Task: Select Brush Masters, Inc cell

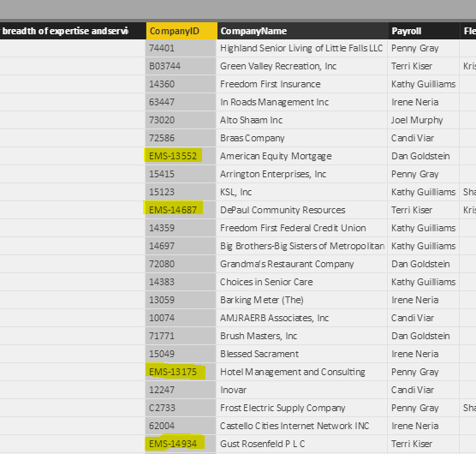Action: [301, 336]
